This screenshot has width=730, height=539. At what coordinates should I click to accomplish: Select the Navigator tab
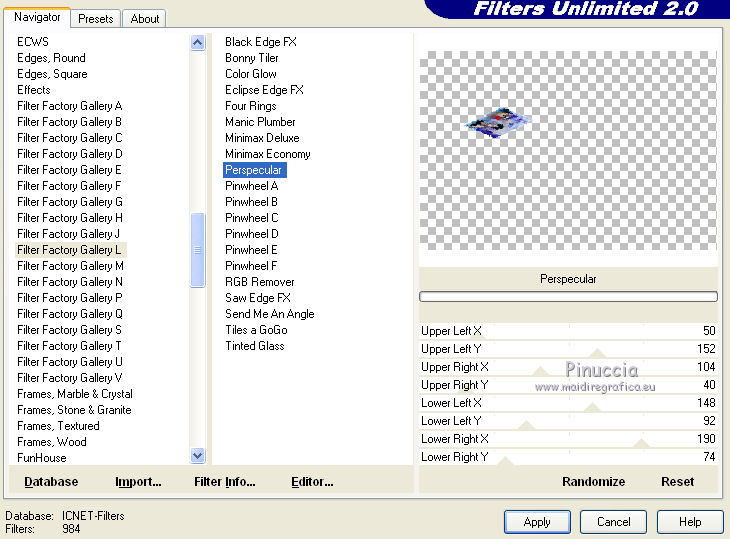tap(37, 17)
